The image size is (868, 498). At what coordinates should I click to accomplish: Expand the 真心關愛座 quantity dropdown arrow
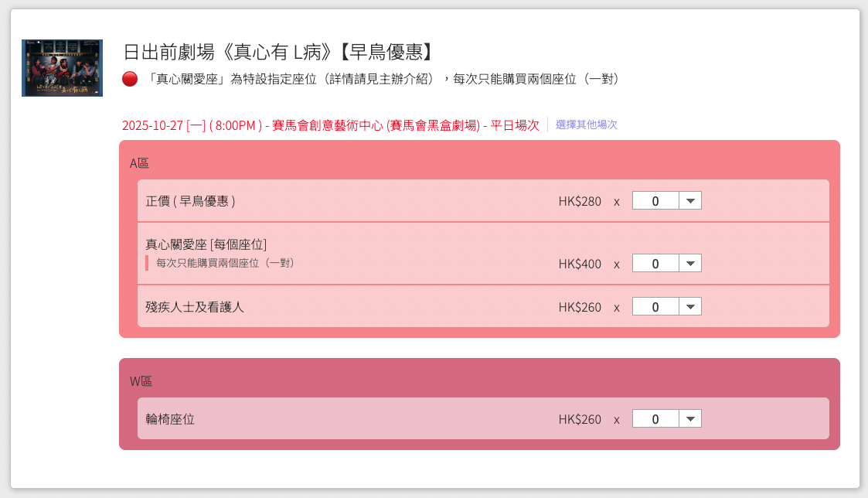click(x=690, y=264)
